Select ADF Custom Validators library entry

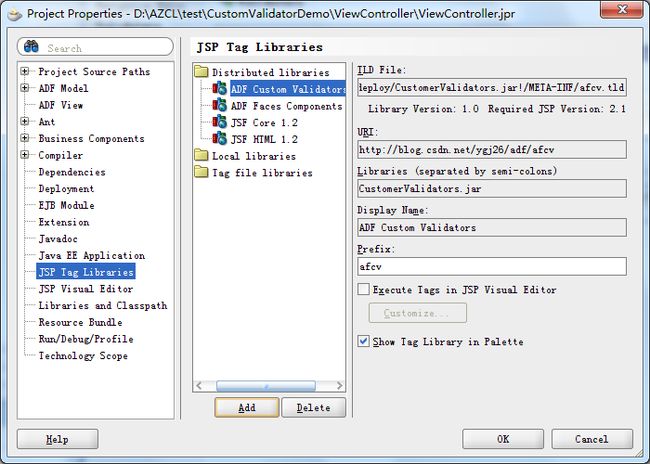point(288,89)
